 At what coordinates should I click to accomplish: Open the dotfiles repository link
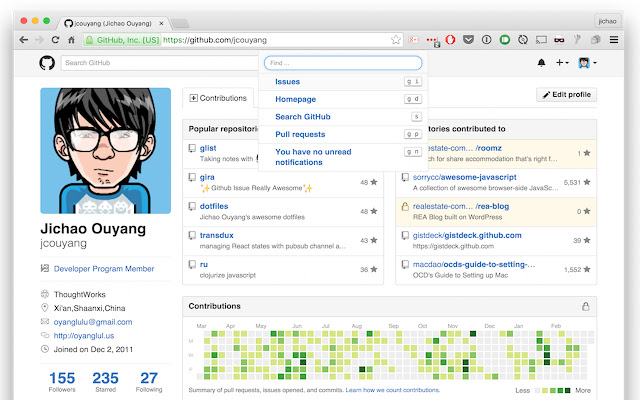(214, 206)
